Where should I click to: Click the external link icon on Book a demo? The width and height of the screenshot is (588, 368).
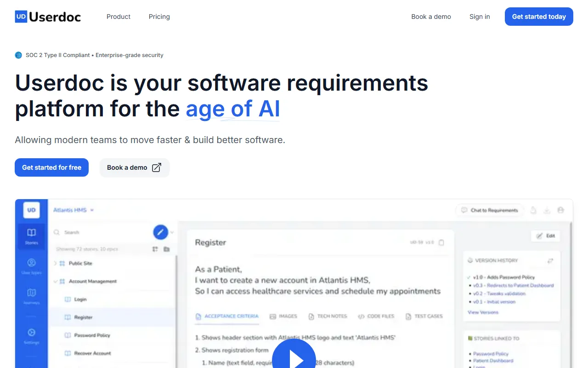pos(157,167)
